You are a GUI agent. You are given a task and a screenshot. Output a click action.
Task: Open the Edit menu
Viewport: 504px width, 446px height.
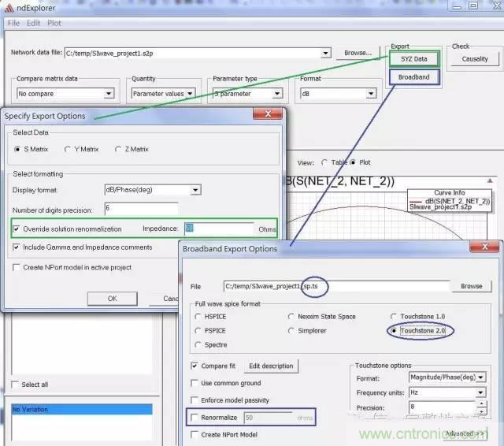[33, 23]
